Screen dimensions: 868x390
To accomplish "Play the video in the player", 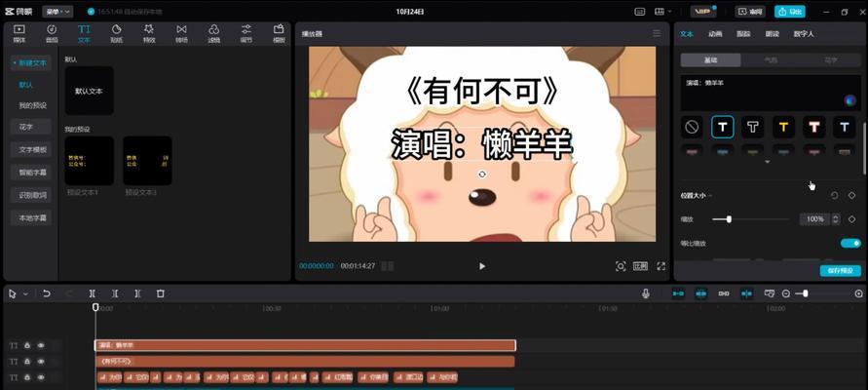I will point(481,266).
